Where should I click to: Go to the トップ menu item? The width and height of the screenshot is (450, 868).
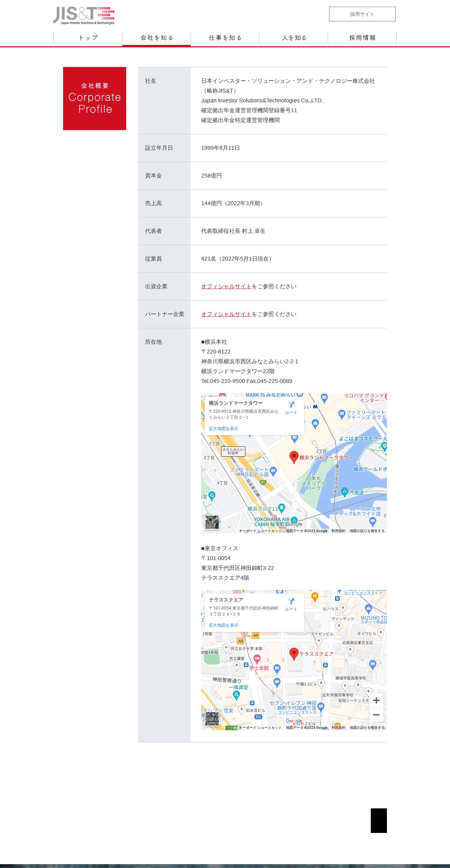pos(88,38)
